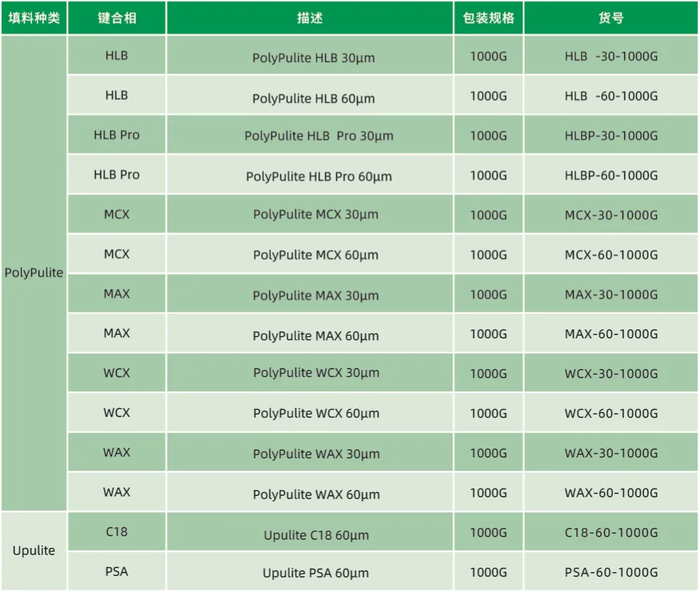700x591 pixels.
Task: Click the 描述 column header
Action: pos(310,18)
